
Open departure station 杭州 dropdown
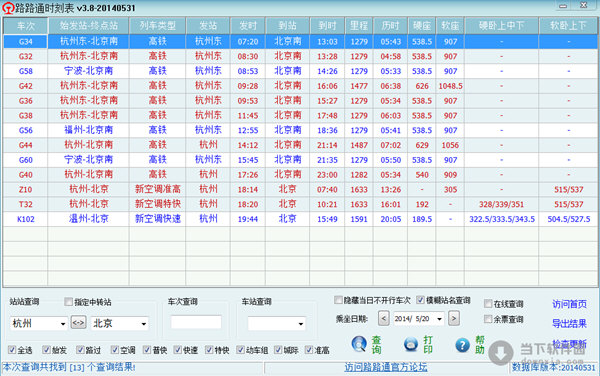coord(63,324)
